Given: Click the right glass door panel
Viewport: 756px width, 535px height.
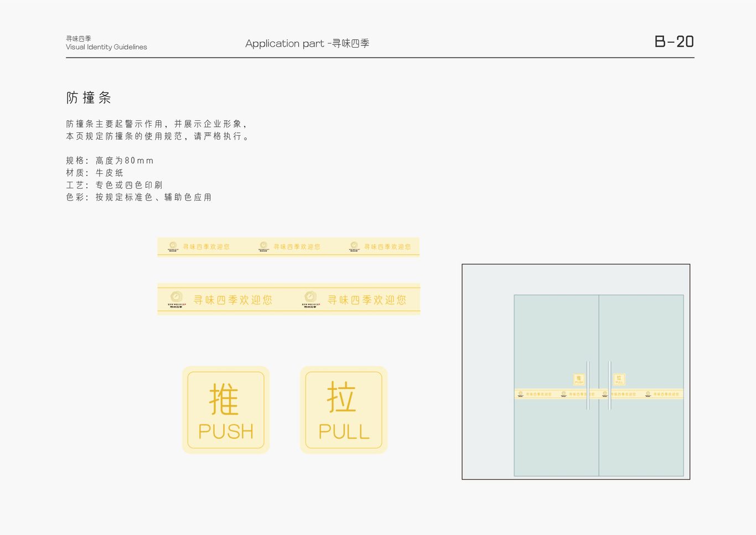Looking at the screenshot, I should tap(641, 385).
